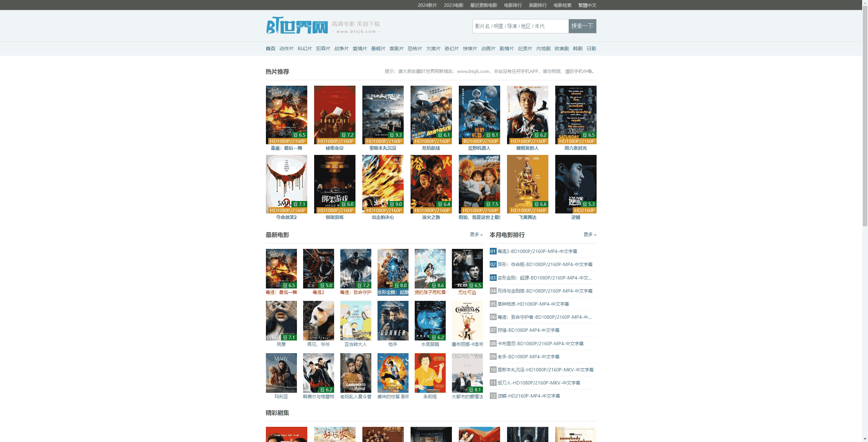Open ranking entry 11 捉刀人
Screen dimensions: 868x442
click(539, 383)
